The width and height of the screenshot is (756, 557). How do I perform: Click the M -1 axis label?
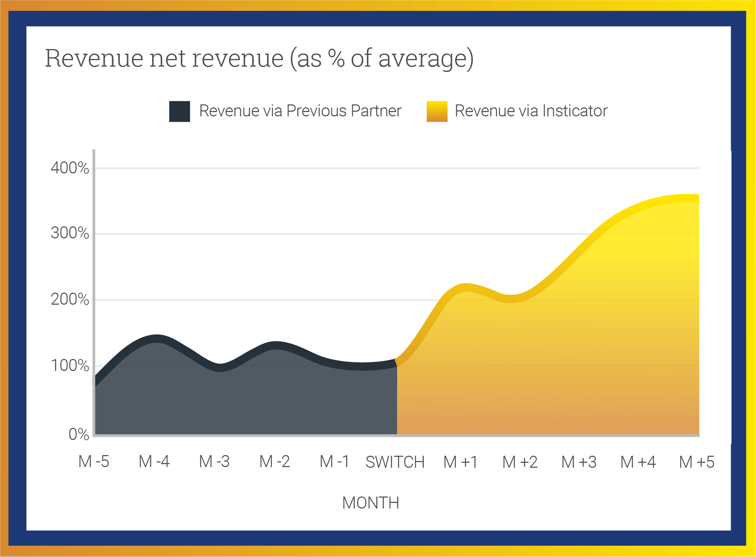pos(334,461)
